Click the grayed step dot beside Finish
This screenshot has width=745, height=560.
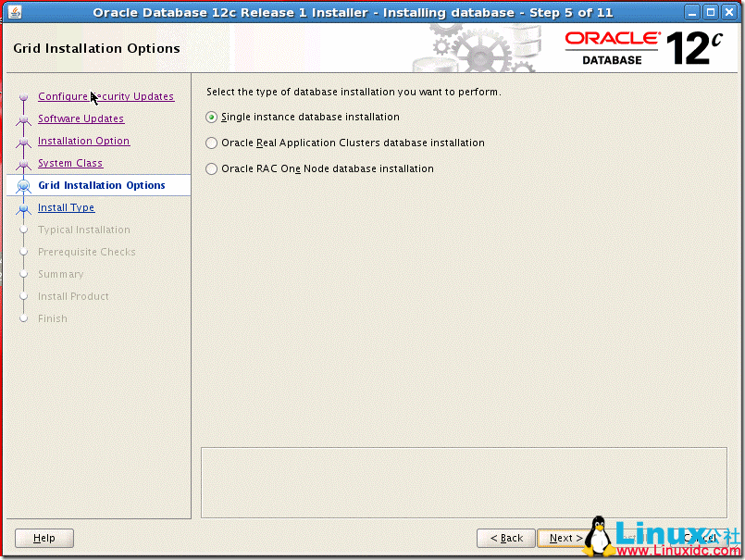(25, 318)
